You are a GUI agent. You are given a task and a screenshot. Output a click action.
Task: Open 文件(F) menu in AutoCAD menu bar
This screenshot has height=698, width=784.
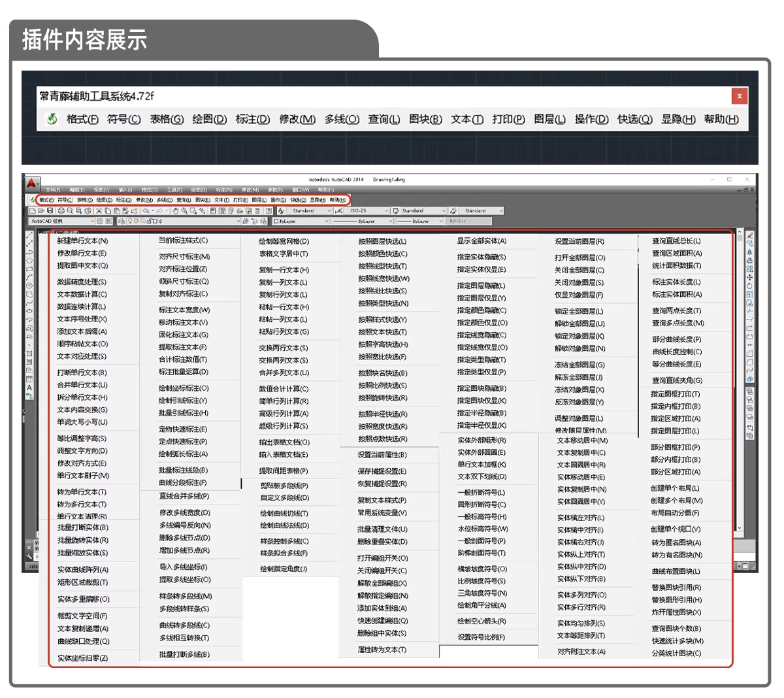[53, 190]
